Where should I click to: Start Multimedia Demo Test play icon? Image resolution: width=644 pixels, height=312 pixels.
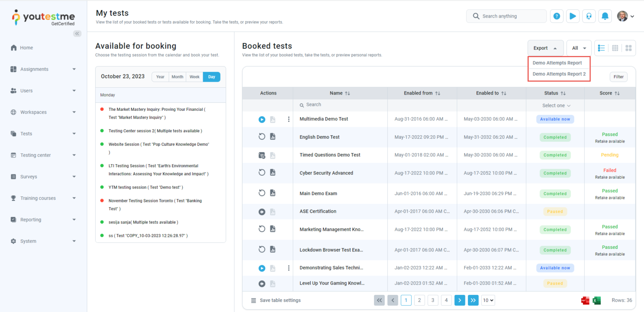pos(262,119)
